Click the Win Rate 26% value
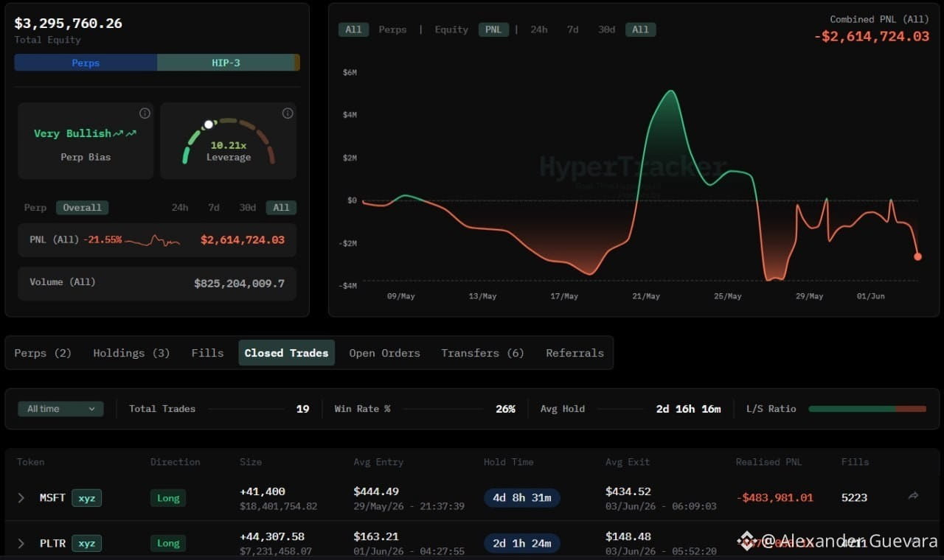The image size is (944, 560). tap(505, 409)
